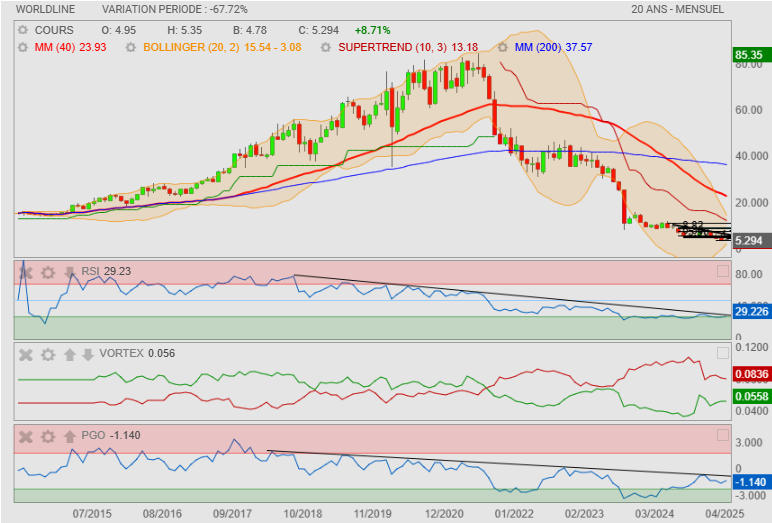Open the PGO indicator settings gear
Screen dimensions: 772x523
[48, 437]
